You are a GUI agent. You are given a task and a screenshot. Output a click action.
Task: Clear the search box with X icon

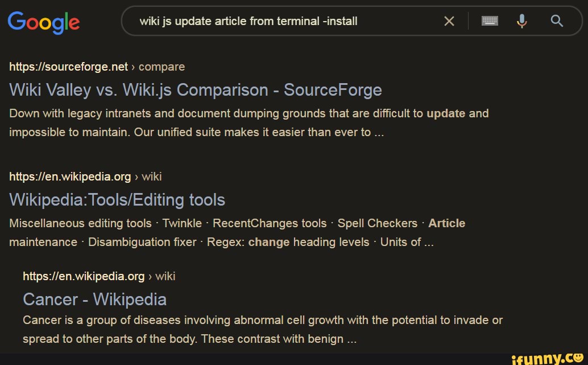coord(449,22)
